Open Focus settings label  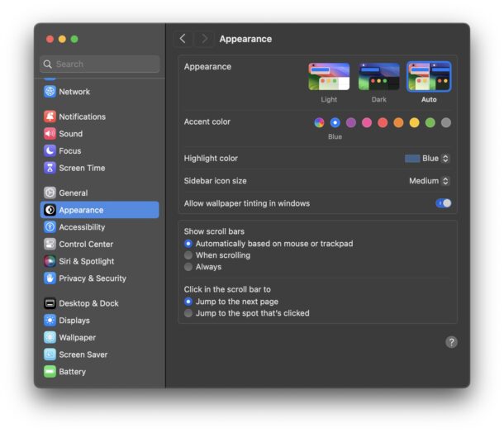pos(70,150)
